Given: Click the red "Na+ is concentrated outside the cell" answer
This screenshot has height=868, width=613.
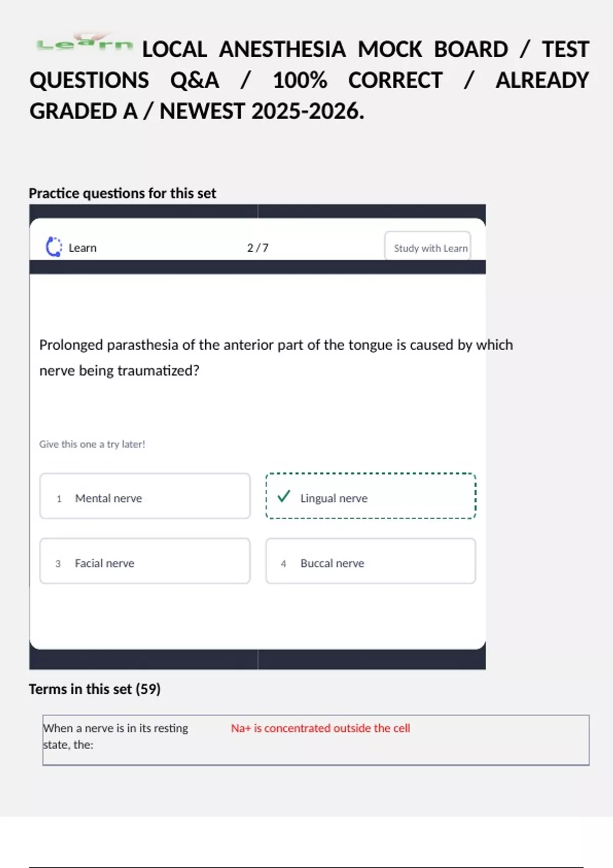Looking at the screenshot, I should (320, 728).
